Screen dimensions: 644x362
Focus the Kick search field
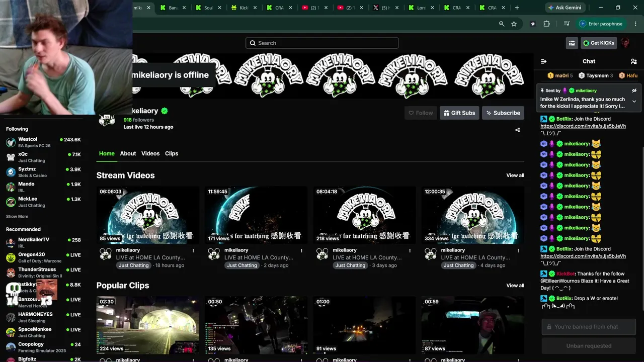coord(322,43)
